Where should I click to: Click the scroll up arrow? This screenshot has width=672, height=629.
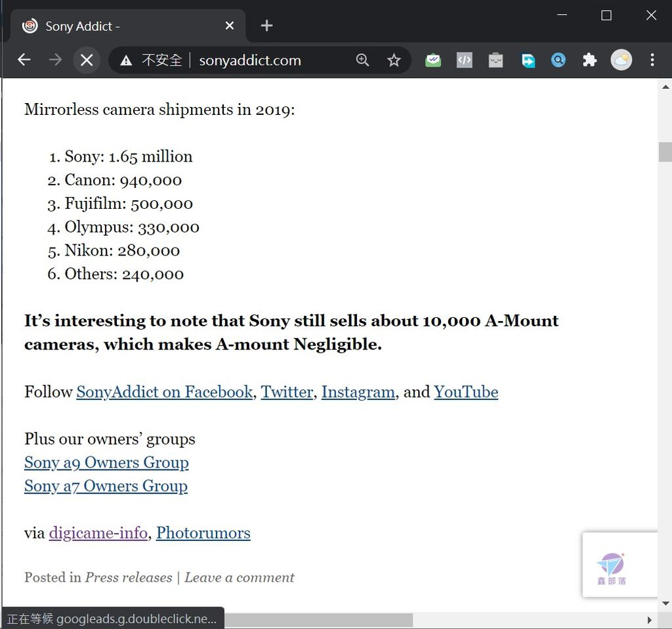(x=665, y=87)
